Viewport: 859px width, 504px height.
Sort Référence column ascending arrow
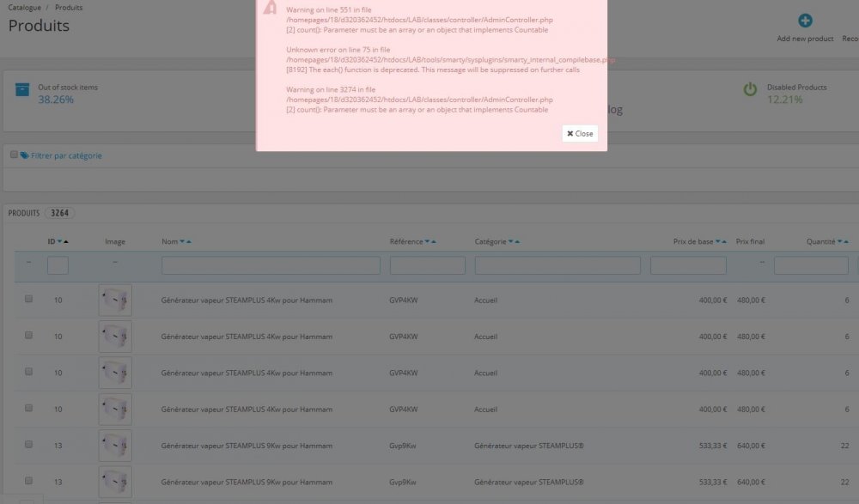(x=434, y=241)
